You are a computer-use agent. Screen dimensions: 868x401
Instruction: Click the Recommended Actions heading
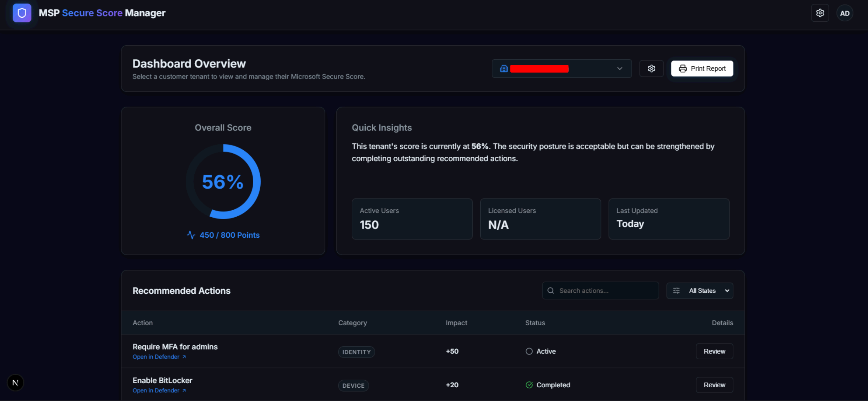[181, 291]
